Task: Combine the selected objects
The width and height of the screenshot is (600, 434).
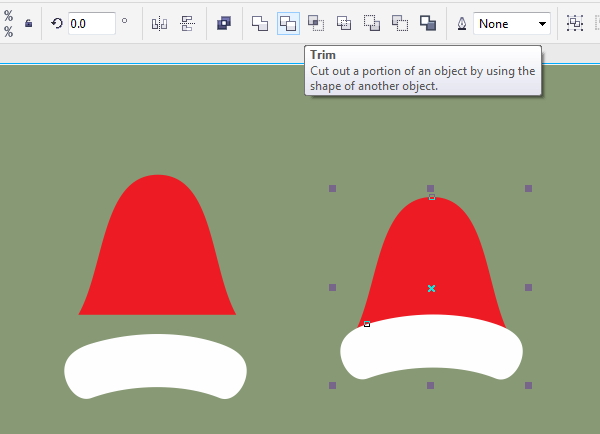Action: point(224,24)
